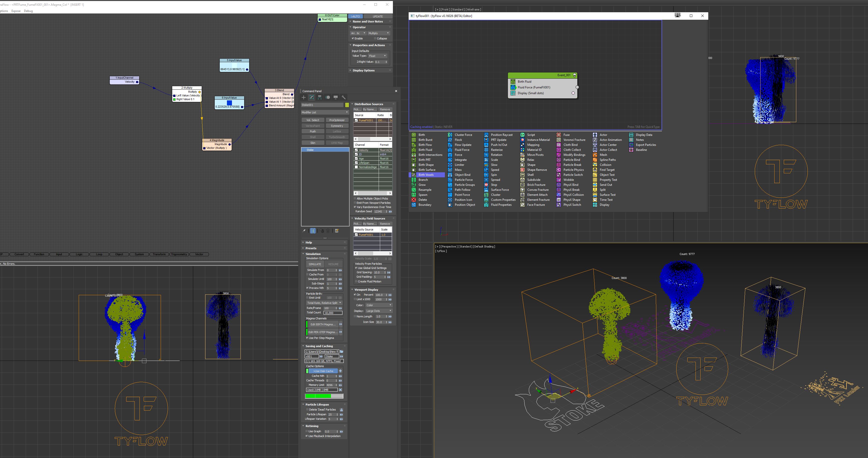Open the Hierarchy tab in Command Panel
Screen dimensions: 868x458
coord(320,97)
